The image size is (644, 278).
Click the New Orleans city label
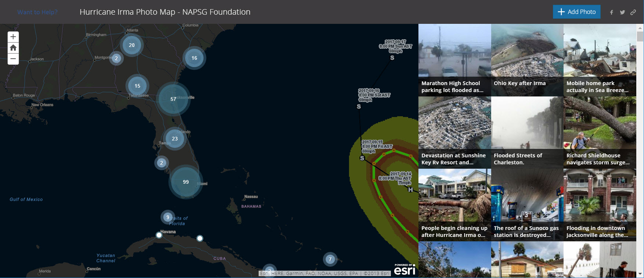42,105
